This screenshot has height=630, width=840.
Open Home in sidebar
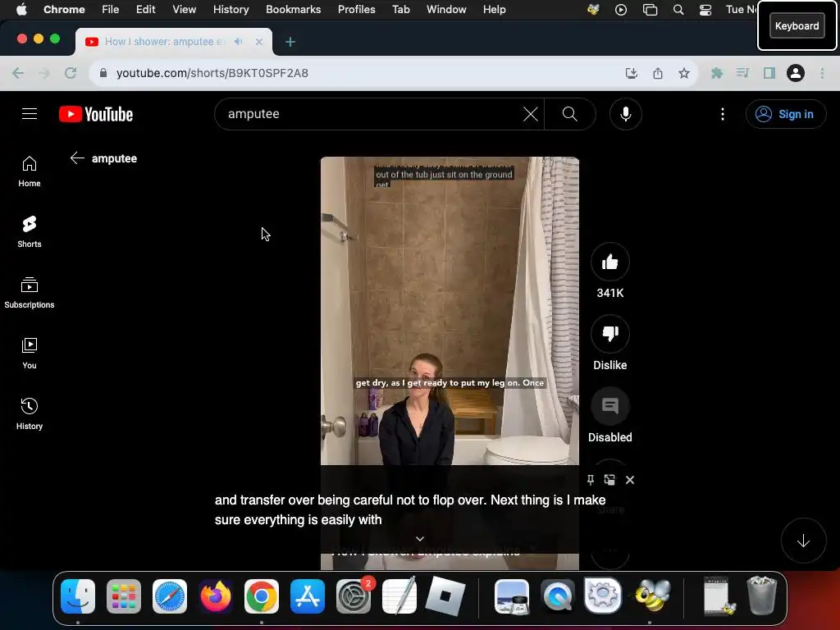point(30,171)
